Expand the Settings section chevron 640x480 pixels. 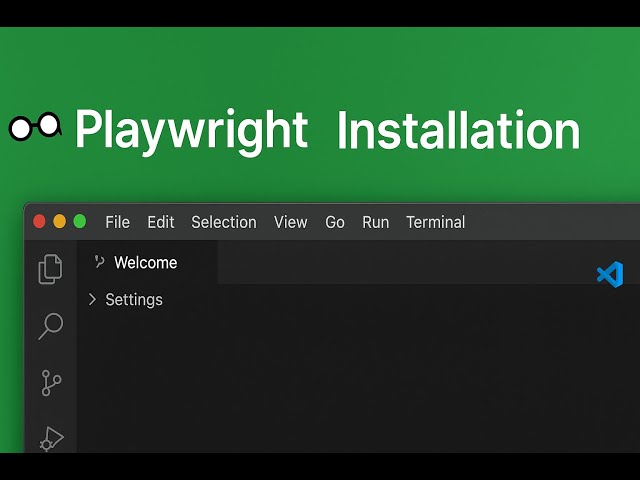(x=92, y=299)
